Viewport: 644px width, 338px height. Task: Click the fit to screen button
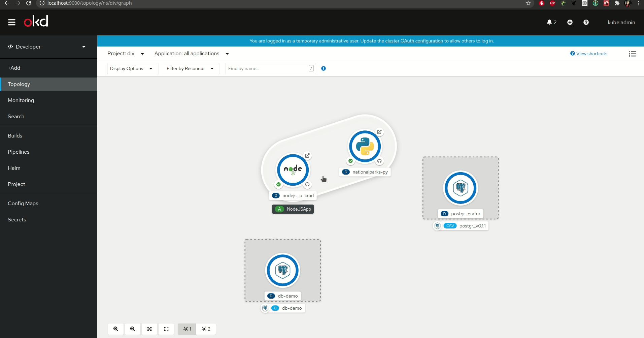click(x=149, y=329)
